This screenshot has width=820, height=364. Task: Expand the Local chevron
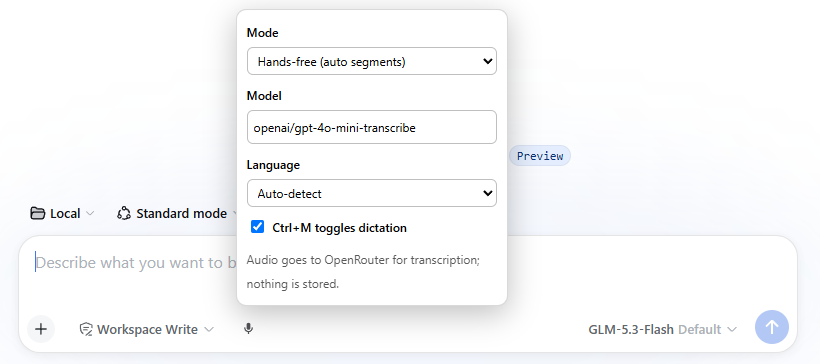click(x=90, y=213)
